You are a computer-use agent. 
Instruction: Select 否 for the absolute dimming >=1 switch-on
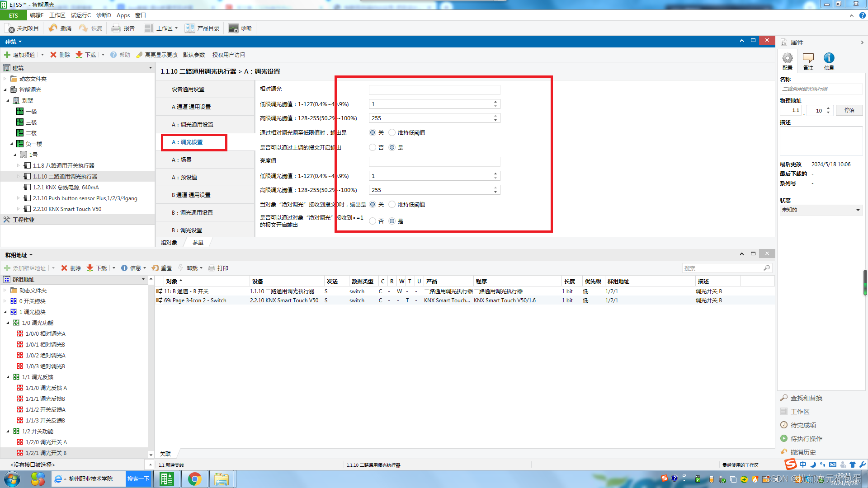(x=373, y=221)
